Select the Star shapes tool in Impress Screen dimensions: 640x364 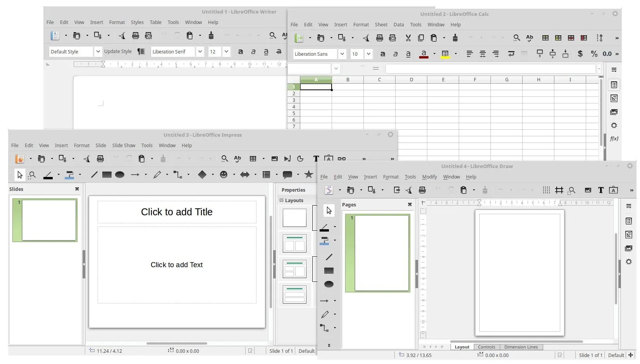pos(309,175)
